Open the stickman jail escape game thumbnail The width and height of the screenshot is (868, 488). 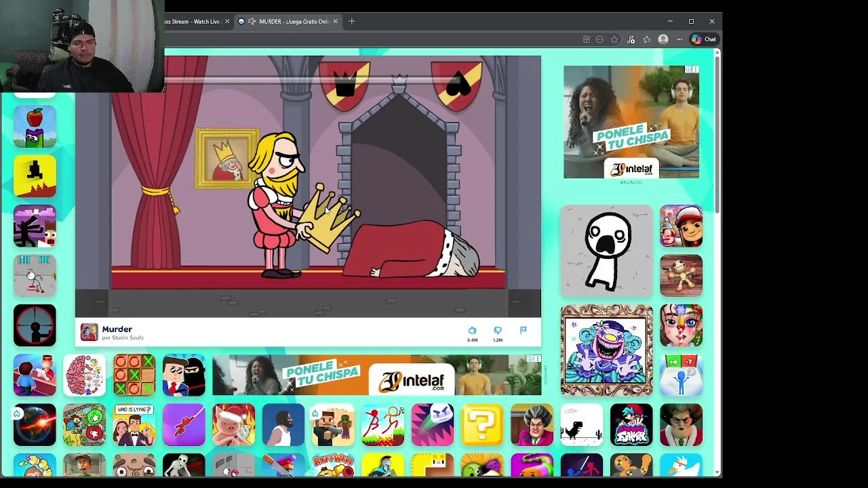[35, 275]
